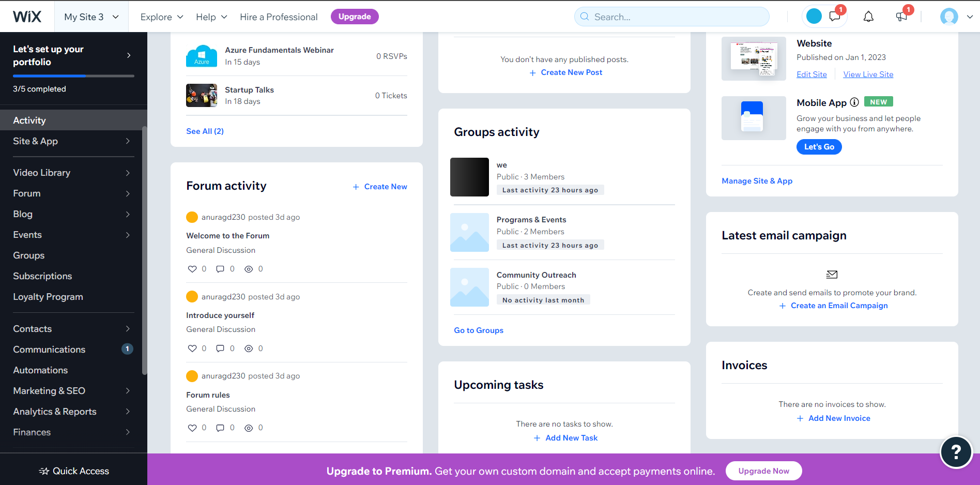Click the Let's Go button
980x485 pixels.
click(819, 147)
